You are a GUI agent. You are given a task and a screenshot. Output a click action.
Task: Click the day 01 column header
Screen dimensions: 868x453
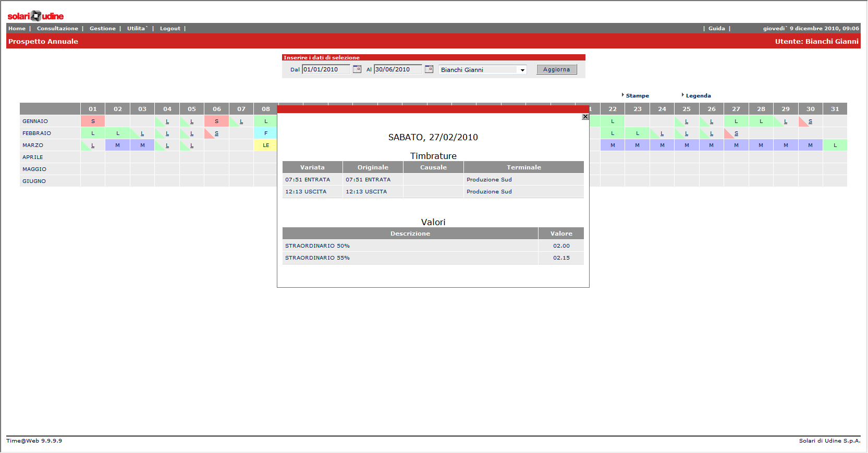[93, 109]
